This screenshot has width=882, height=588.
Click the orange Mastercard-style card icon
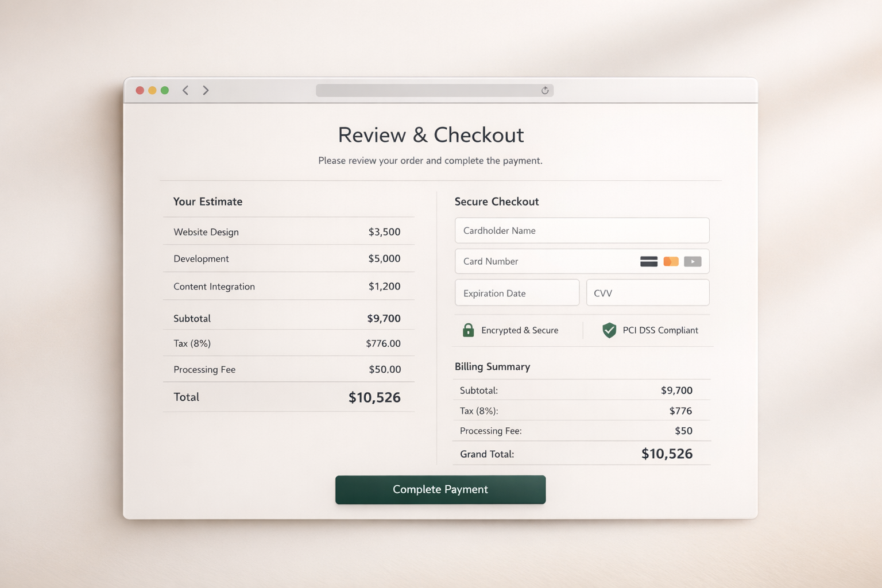click(671, 261)
